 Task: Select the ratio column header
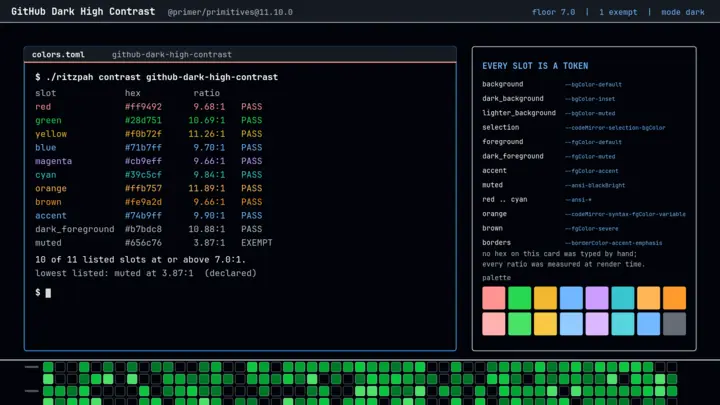(x=207, y=93)
